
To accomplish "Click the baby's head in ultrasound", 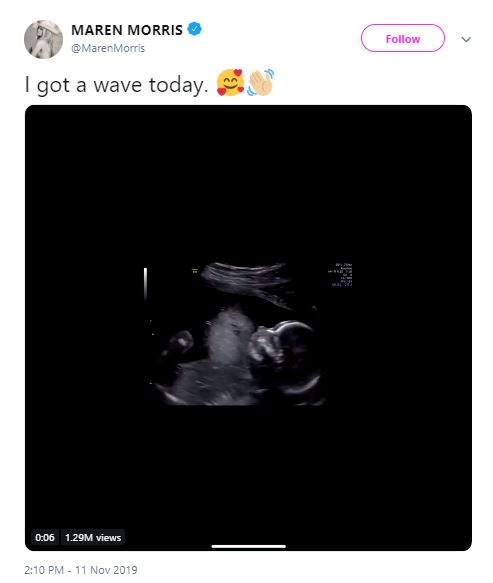I will pos(286,357).
